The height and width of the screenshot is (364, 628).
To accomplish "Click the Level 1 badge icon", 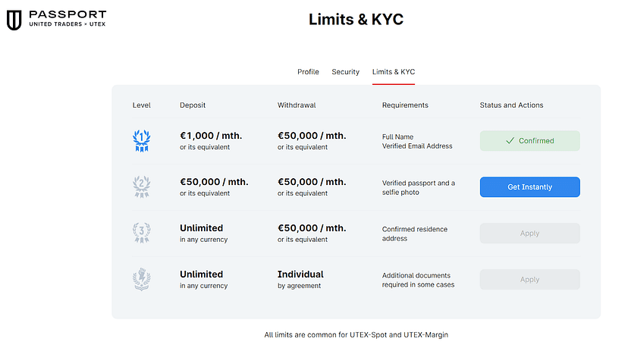I will click(141, 140).
